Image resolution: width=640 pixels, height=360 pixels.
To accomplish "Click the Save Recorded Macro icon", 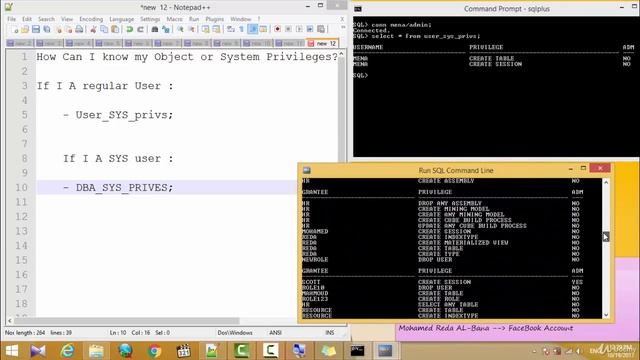I will pyautogui.click(x=321, y=29).
